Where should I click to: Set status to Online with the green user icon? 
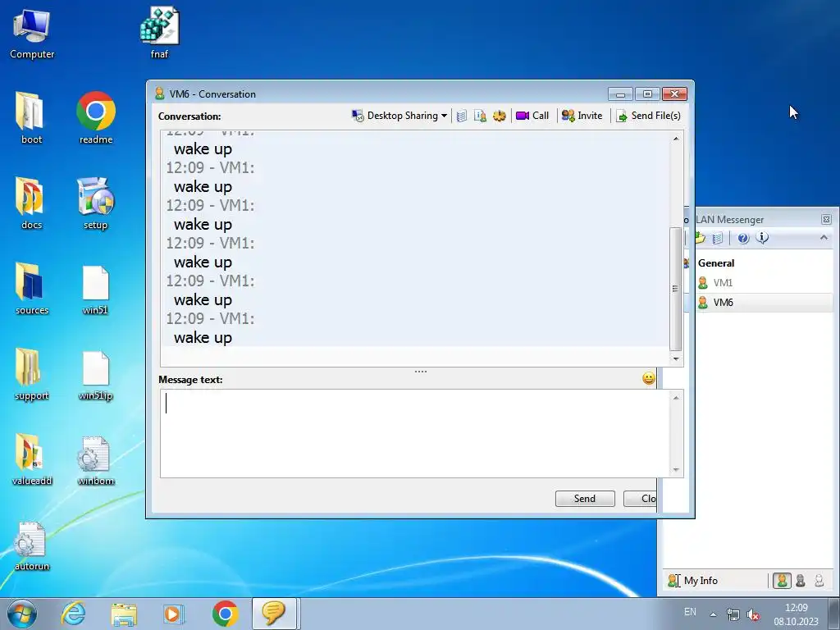[x=782, y=581]
